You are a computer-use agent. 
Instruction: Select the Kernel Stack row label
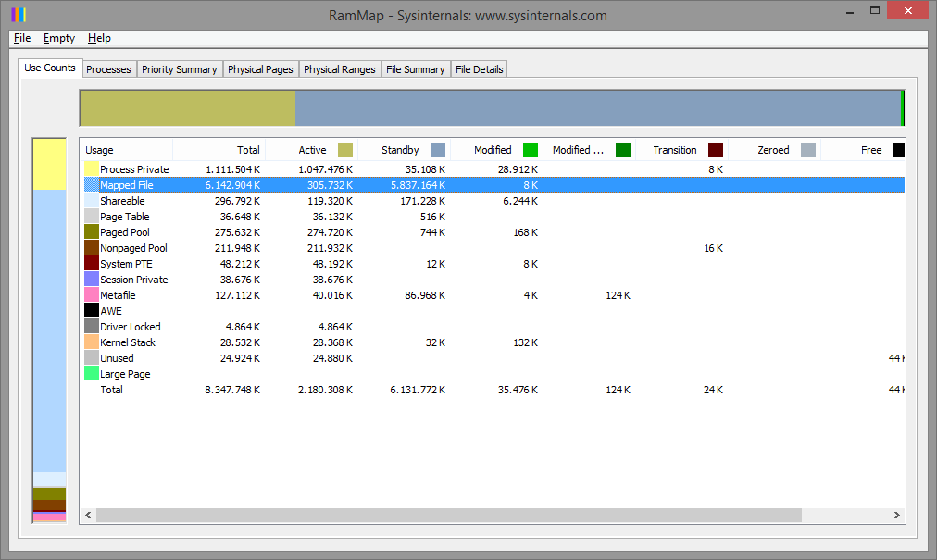click(128, 342)
